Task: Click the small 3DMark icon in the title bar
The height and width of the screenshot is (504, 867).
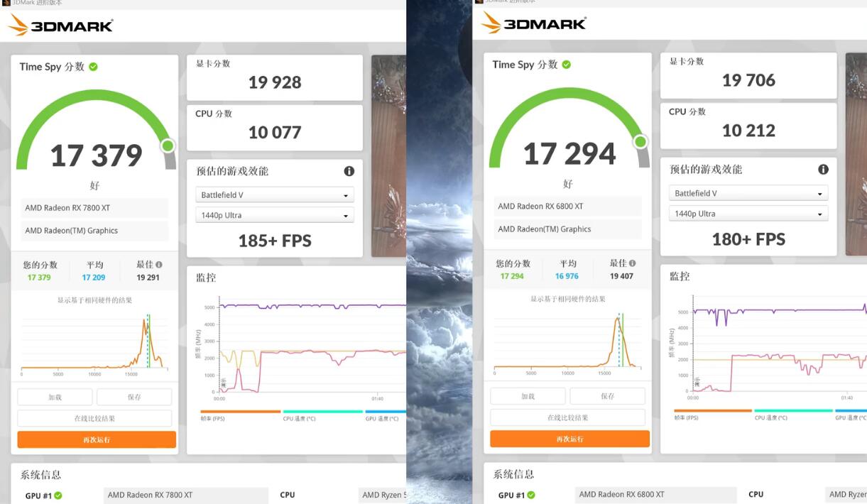Action: pos(7,3)
